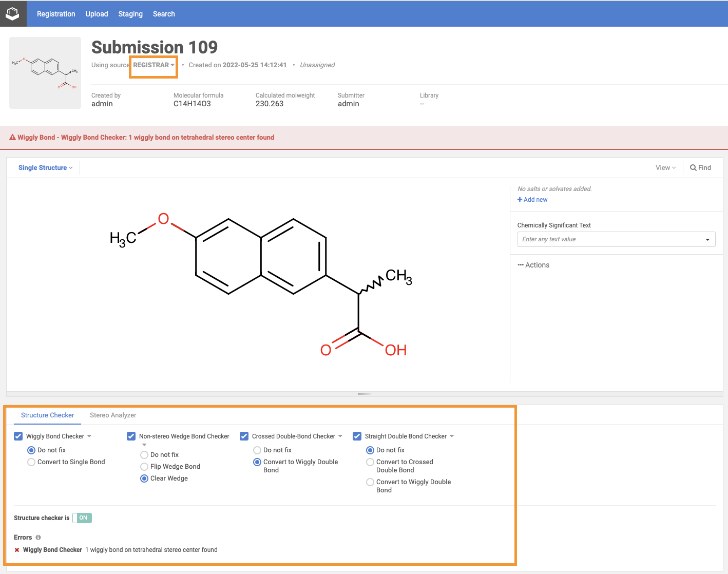
Task: Open the Search page link
Action: coord(164,14)
